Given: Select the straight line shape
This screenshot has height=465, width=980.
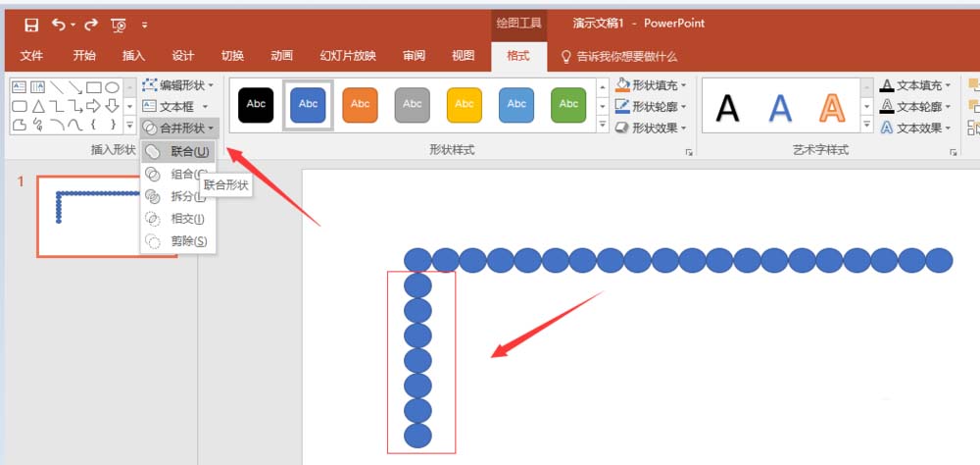Looking at the screenshot, I should (57, 87).
